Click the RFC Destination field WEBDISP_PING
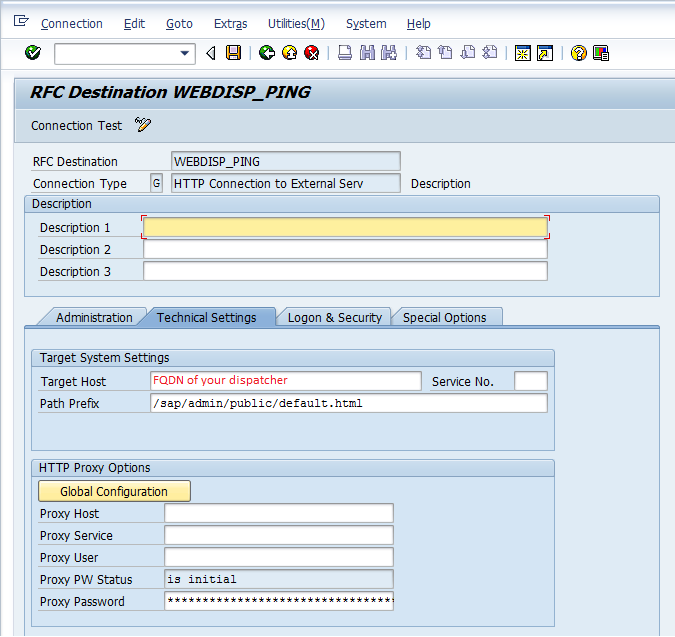 (285, 161)
